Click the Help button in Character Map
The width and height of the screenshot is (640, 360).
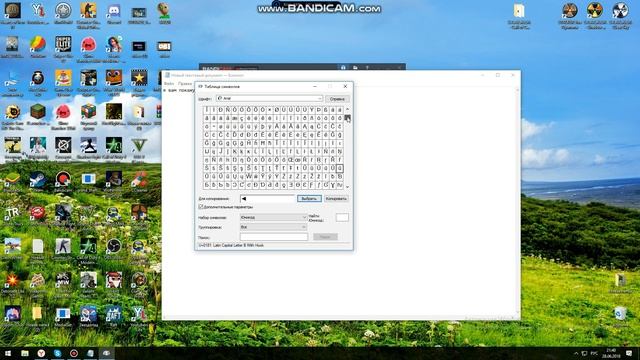(337, 99)
